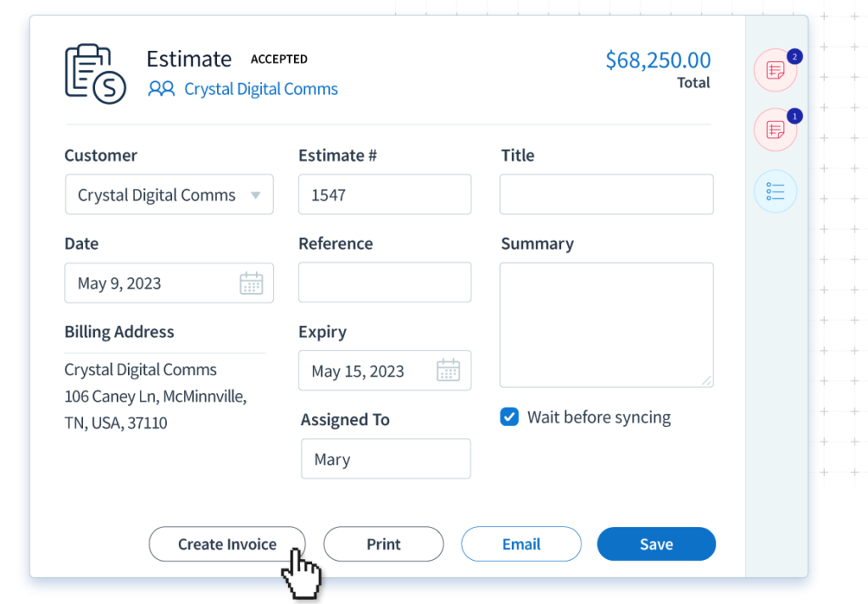
Task: Uncheck Wait before syncing checkbox
Action: (509, 417)
